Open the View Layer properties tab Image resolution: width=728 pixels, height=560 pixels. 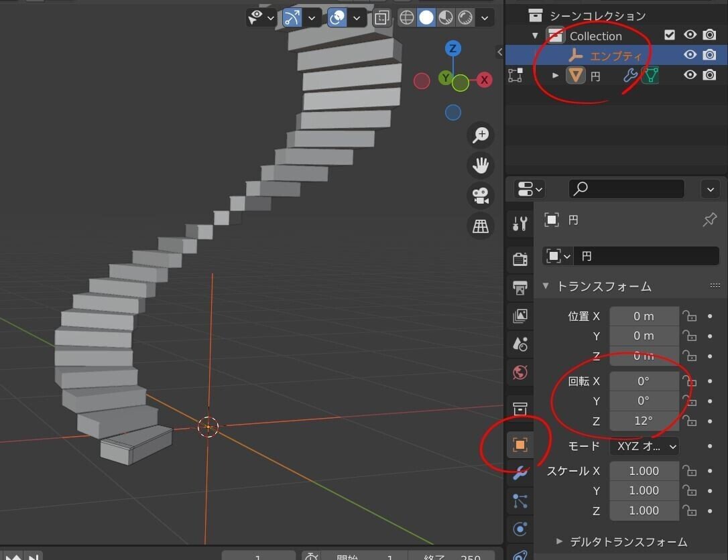coord(520,316)
